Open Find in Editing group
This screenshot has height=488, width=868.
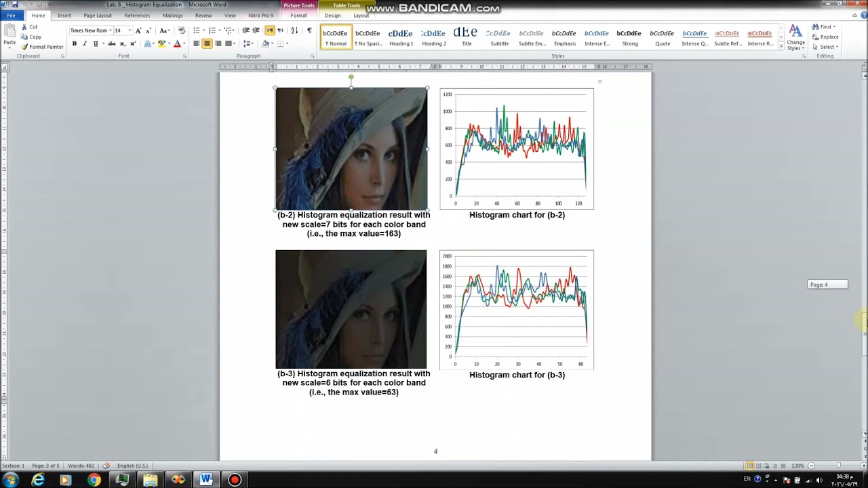[x=824, y=27]
